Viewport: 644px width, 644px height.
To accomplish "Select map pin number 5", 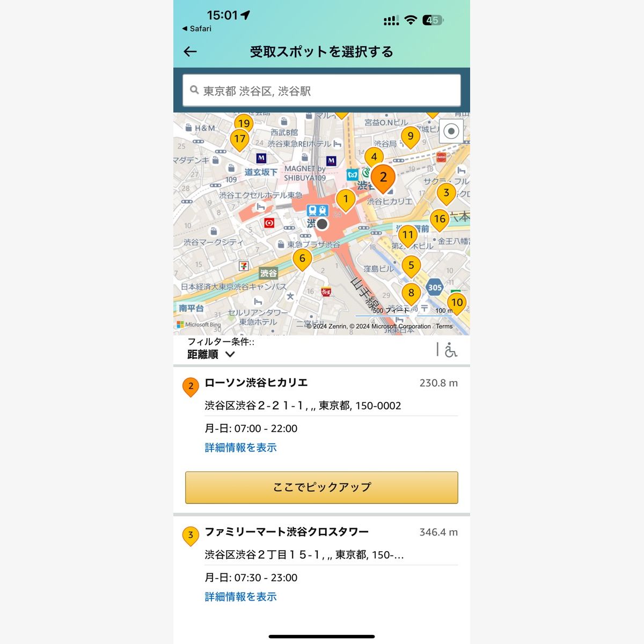I will coord(411,266).
